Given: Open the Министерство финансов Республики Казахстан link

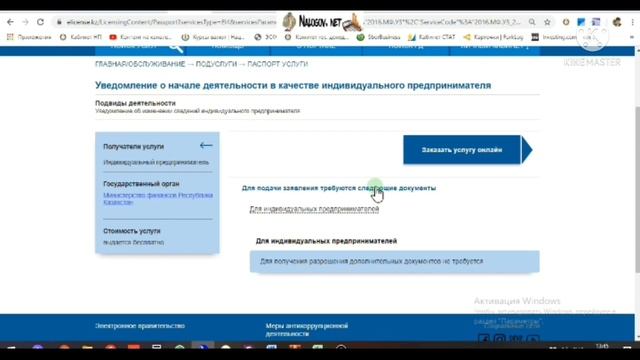Looking at the screenshot, I should [158, 199].
